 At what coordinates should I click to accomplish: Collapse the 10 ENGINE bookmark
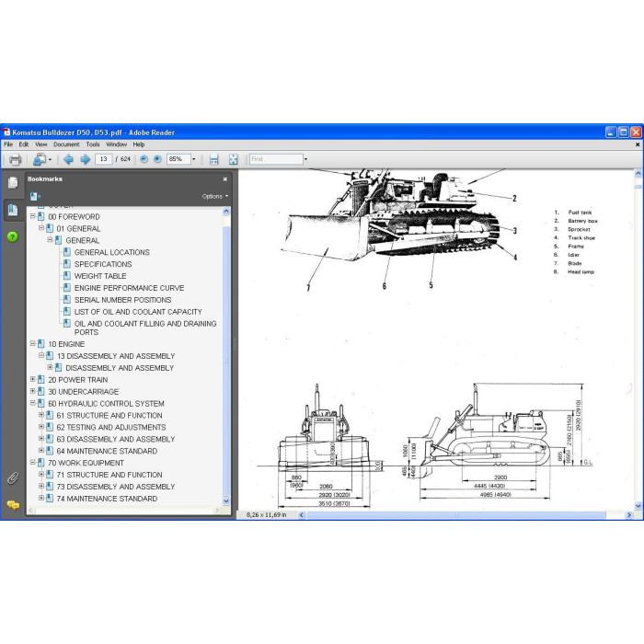click(x=33, y=343)
